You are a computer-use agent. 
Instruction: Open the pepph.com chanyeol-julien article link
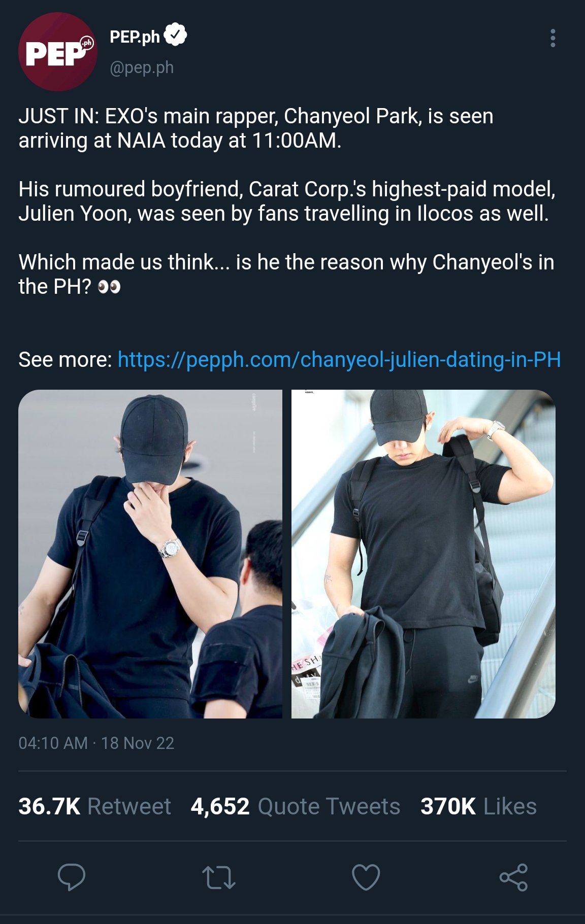click(x=339, y=359)
